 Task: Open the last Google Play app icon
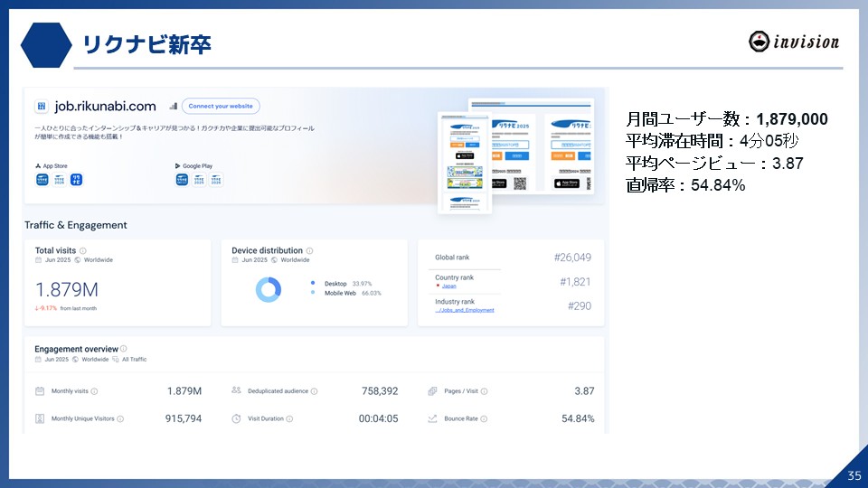216,179
